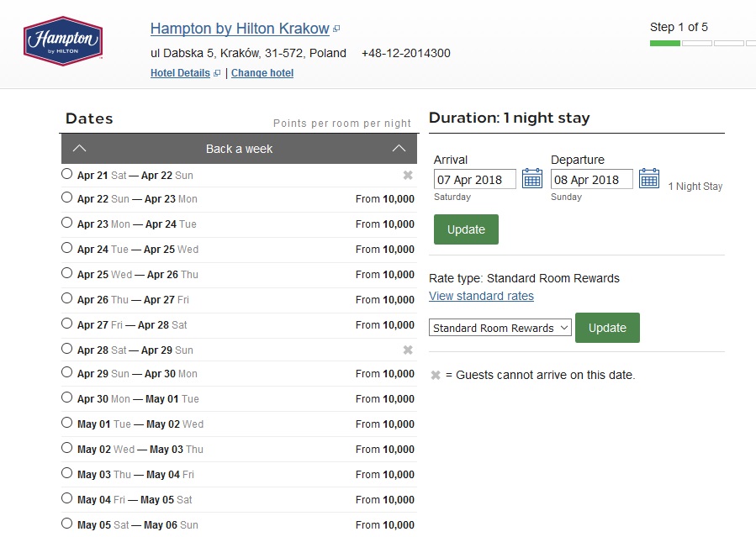Click the left up-chevron on Back a week
The image size is (756, 537).
(79, 149)
